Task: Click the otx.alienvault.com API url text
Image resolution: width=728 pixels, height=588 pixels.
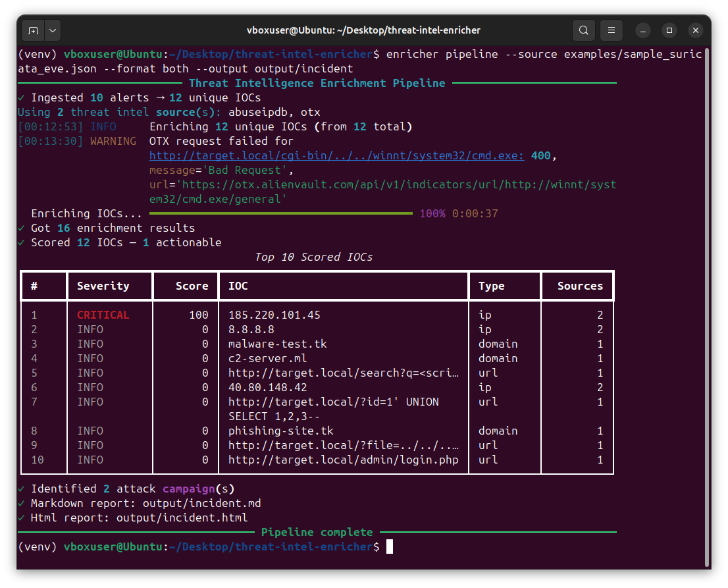Action: [x=383, y=192]
